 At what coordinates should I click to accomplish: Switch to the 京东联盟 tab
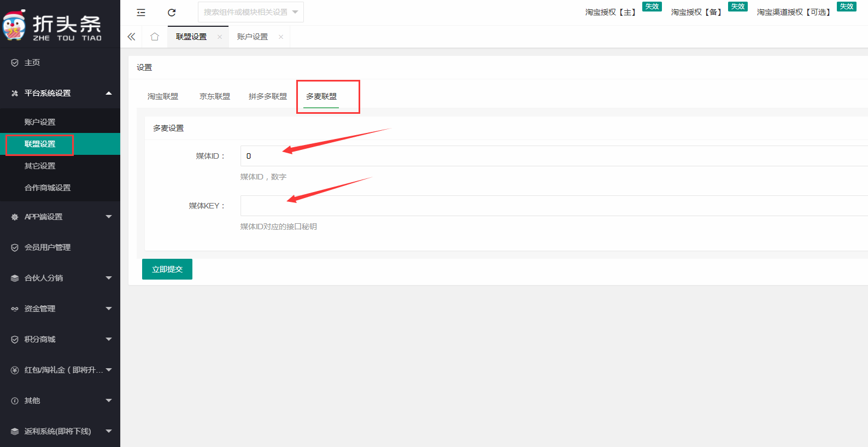click(x=215, y=96)
